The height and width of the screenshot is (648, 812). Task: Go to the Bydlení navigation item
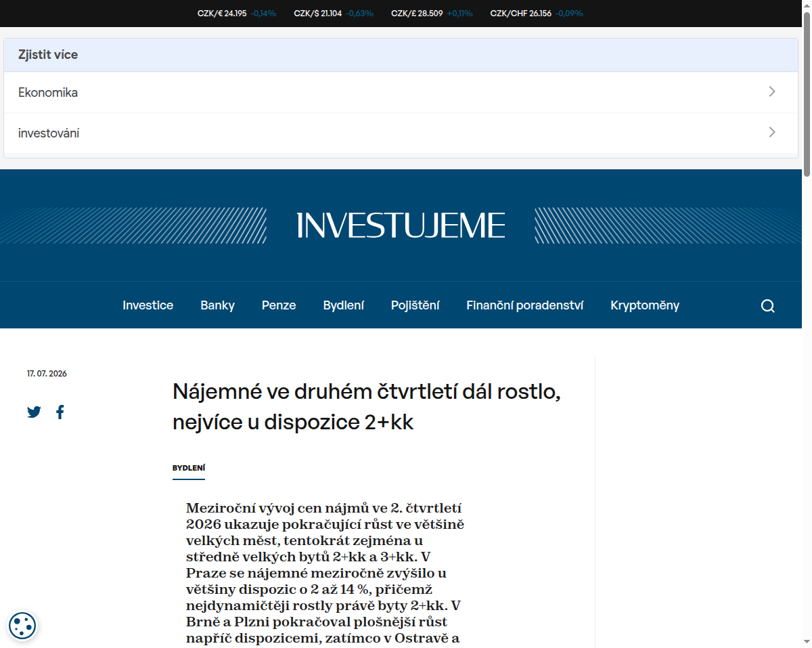click(344, 305)
